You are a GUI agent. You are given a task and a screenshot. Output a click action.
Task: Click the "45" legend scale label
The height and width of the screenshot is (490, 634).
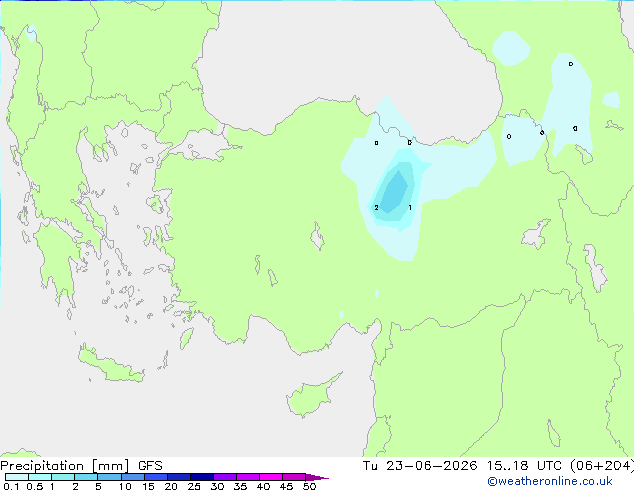286,486
